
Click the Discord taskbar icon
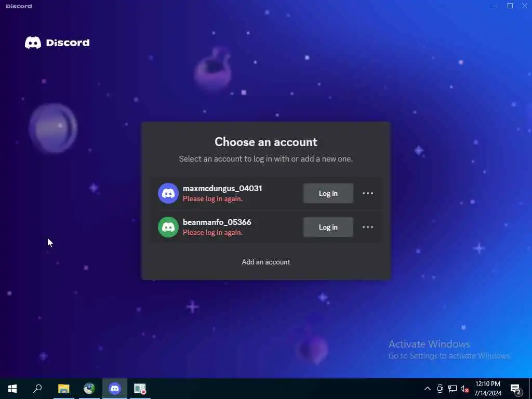tap(115, 389)
